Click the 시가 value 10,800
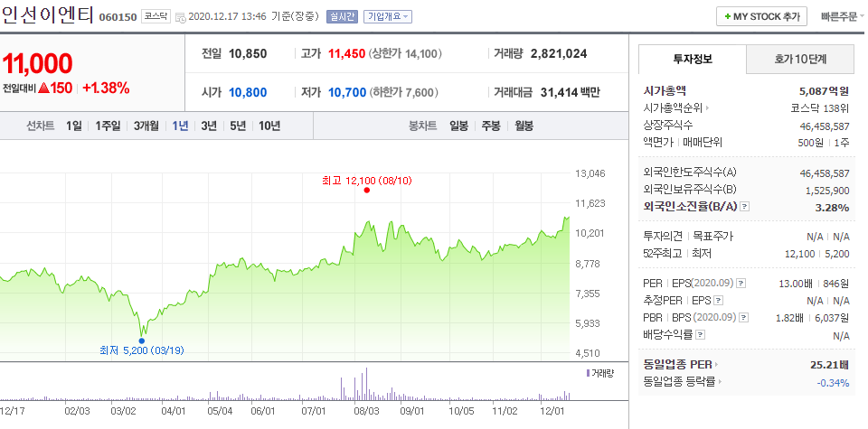This screenshot has width=868, height=429. pos(248,93)
